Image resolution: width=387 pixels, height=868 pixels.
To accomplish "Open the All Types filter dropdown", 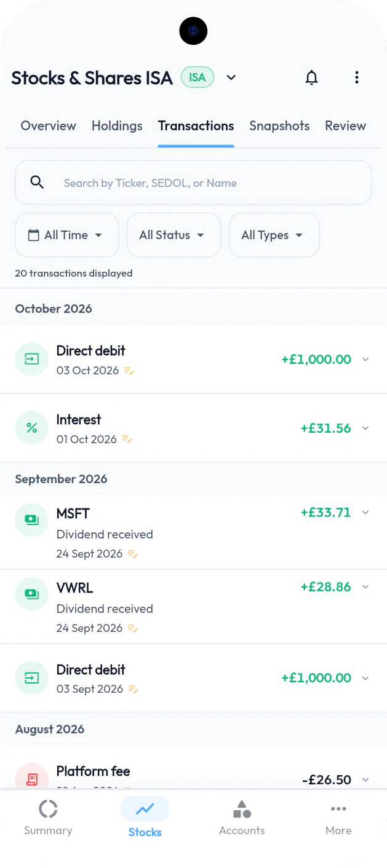I will coord(274,235).
